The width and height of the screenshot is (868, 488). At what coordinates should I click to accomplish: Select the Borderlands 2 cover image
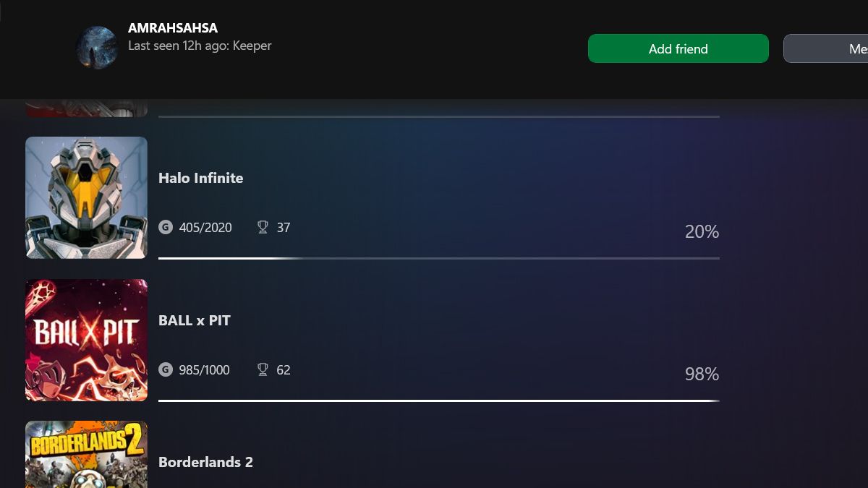coord(86,455)
